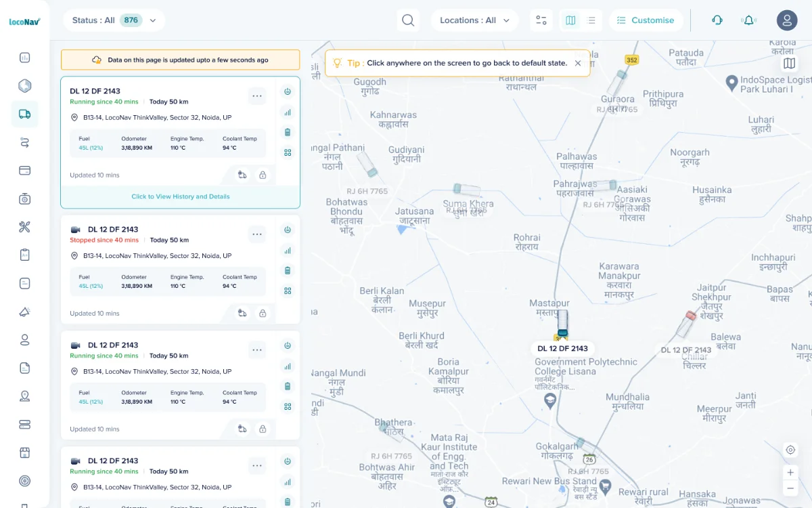The image size is (812, 508).
Task: Click grid apps icon on Stopped vehicle card
Action: (x=288, y=291)
